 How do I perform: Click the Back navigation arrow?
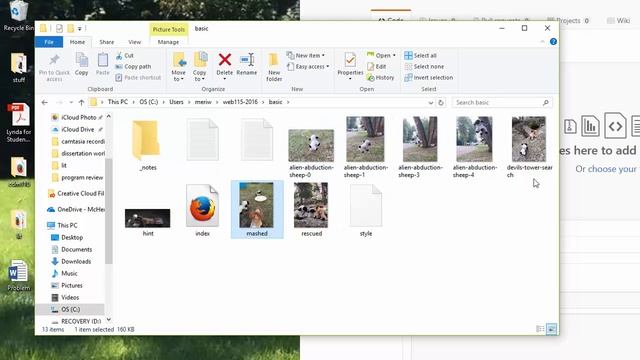(x=45, y=102)
